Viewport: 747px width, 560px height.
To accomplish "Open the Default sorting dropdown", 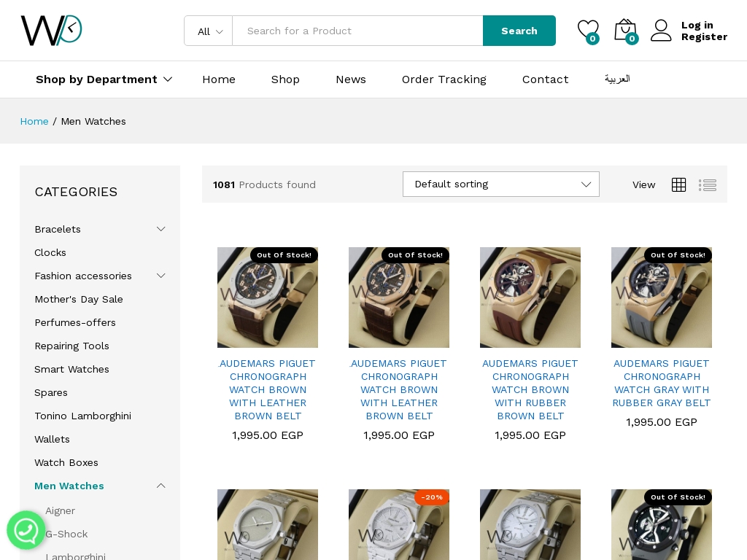I will click(x=501, y=184).
